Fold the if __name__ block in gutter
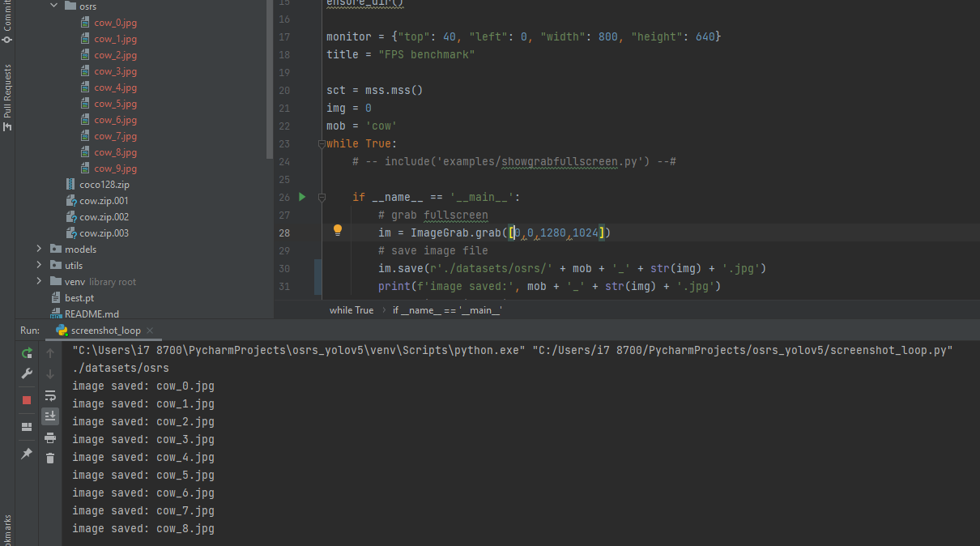Screen dimensions: 980x546 click(322, 197)
